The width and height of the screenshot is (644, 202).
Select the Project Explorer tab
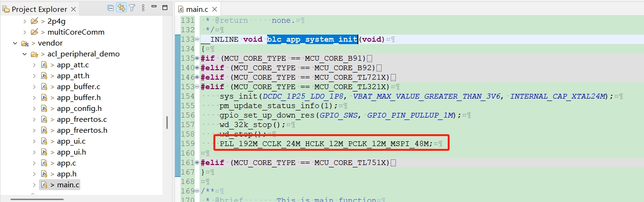[39, 9]
